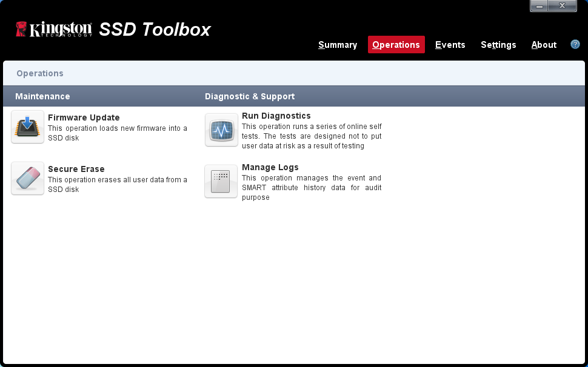The width and height of the screenshot is (588, 367).
Task: Click the Secure Erase title text
Action: pyautogui.click(x=76, y=169)
